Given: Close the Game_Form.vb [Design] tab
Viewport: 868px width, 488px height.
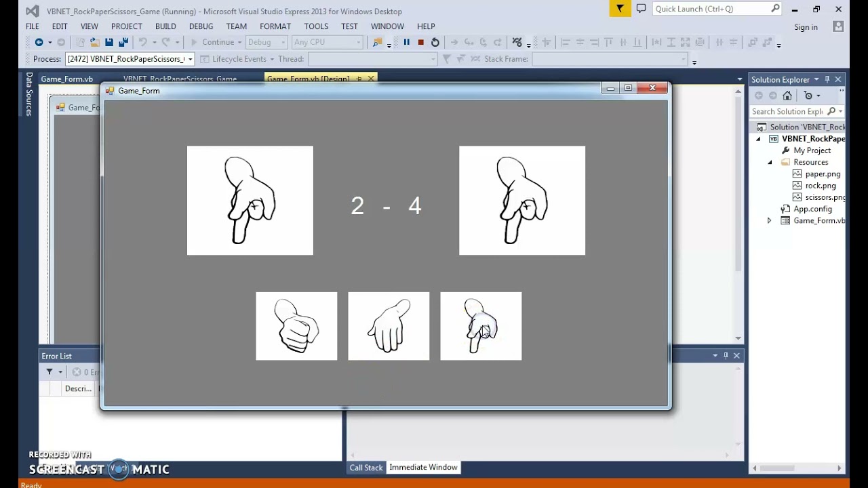Looking at the screenshot, I should 371,79.
